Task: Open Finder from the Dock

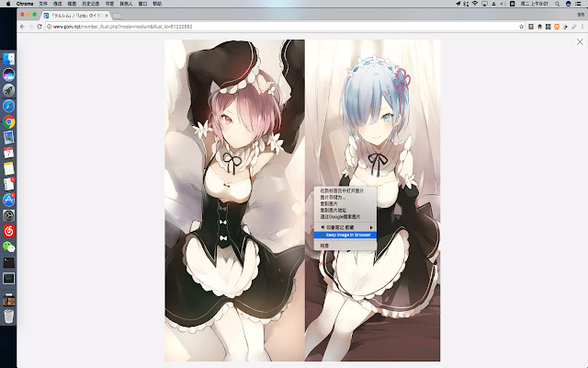Action: point(8,59)
